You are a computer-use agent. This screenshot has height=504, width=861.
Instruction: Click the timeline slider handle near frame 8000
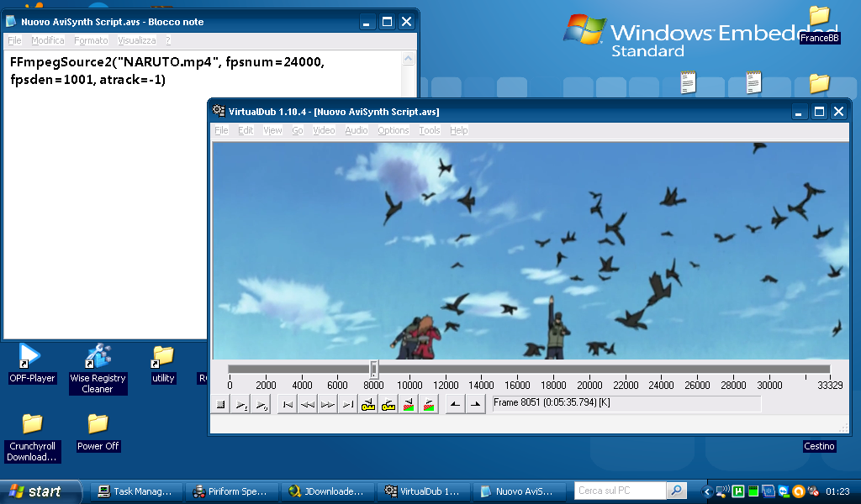click(374, 370)
